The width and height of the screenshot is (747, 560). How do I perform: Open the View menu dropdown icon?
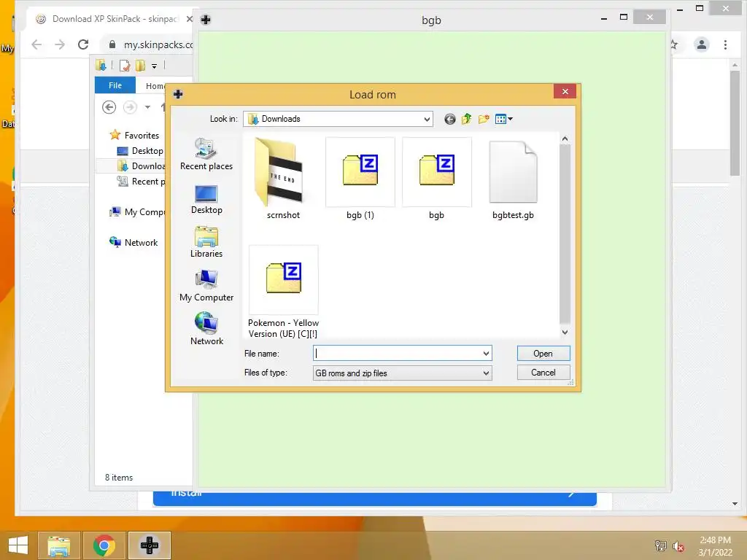click(503, 119)
